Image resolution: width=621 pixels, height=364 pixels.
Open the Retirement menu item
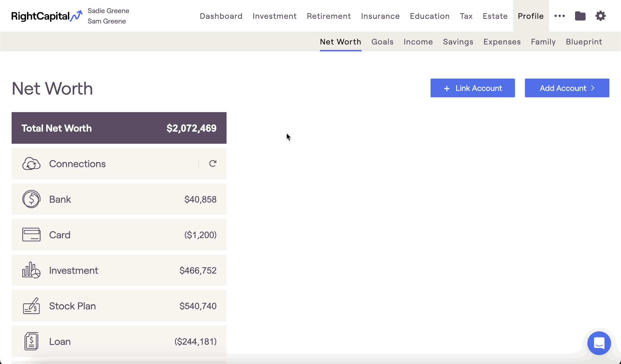click(329, 16)
